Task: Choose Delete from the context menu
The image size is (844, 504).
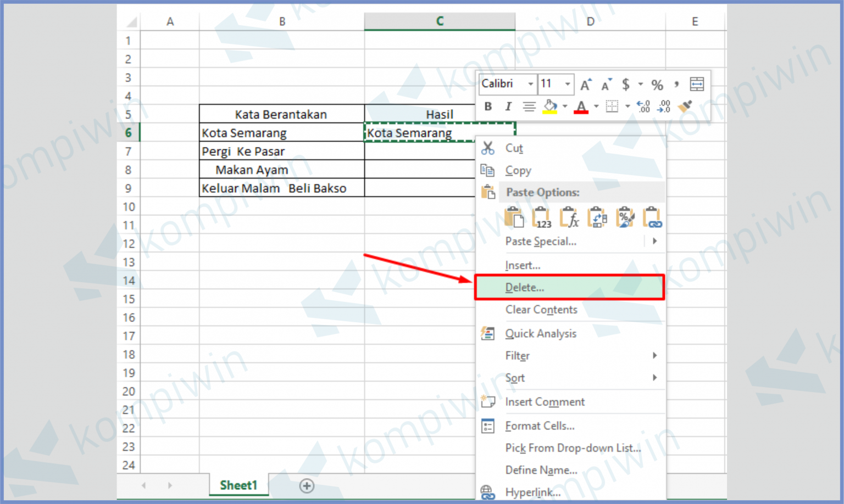Action: point(525,287)
